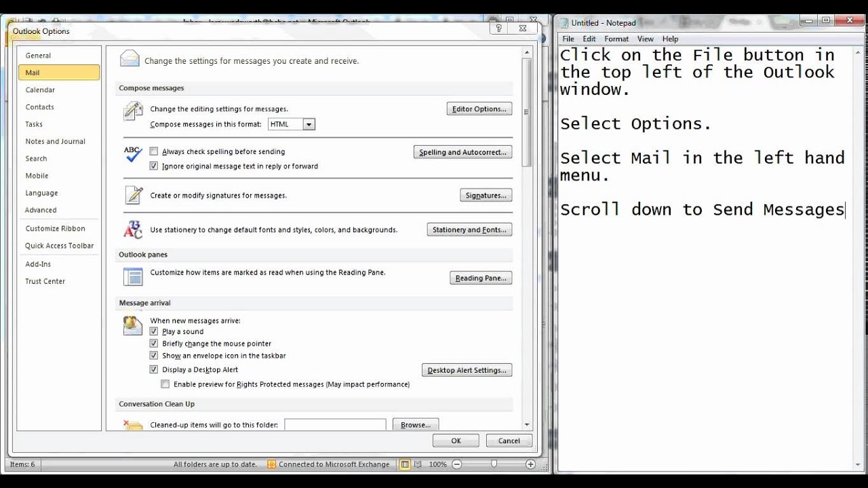Image resolution: width=868 pixels, height=488 pixels.
Task: Open the Add-Ins options category
Action: (x=59, y=264)
